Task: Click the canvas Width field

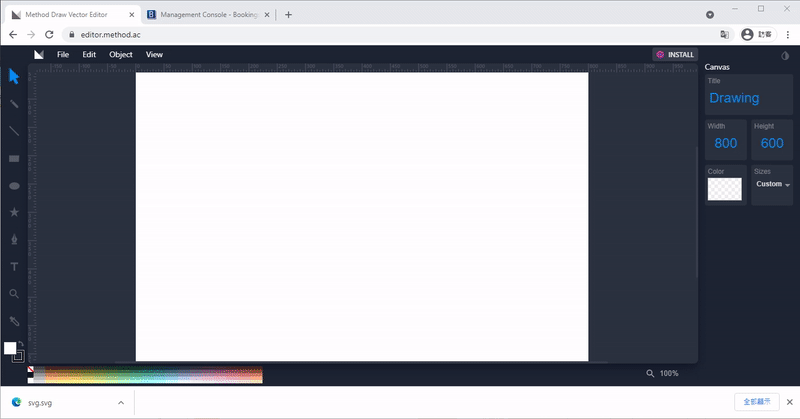Action: pos(725,143)
